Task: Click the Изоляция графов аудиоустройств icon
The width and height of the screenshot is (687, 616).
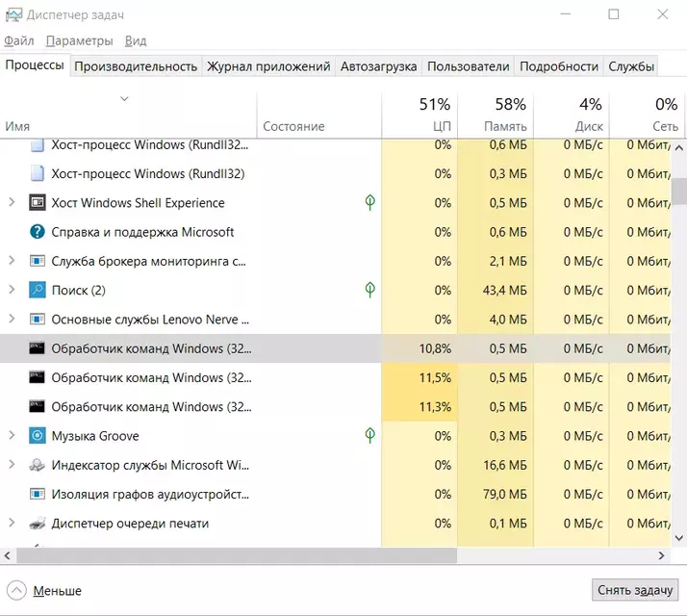Action: point(38,494)
